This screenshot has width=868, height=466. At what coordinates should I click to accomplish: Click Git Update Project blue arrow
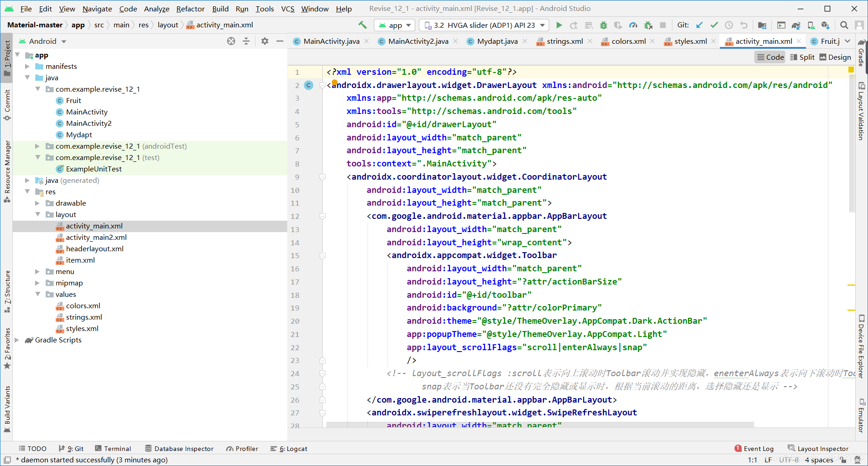pyautogui.click(x=699, y=25)
